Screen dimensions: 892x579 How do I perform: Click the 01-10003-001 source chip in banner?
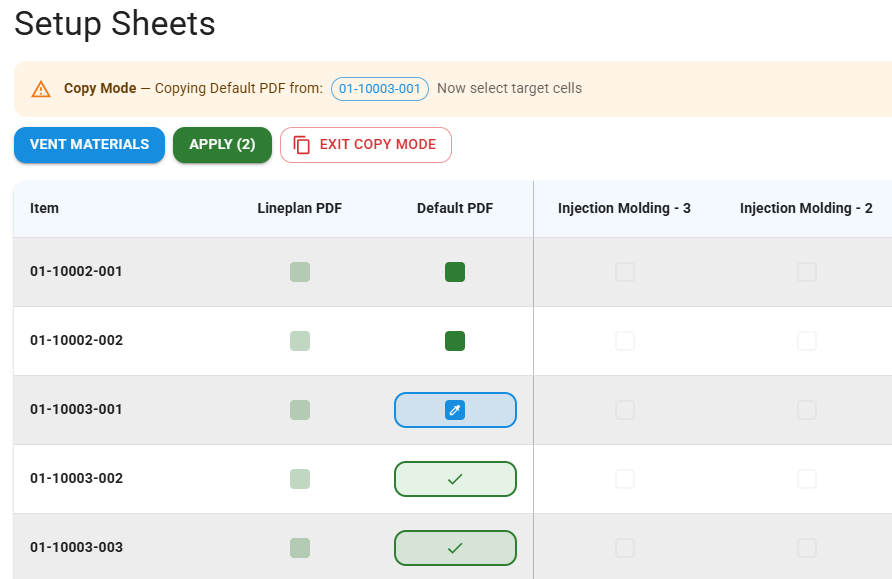(x=380, y=89)
